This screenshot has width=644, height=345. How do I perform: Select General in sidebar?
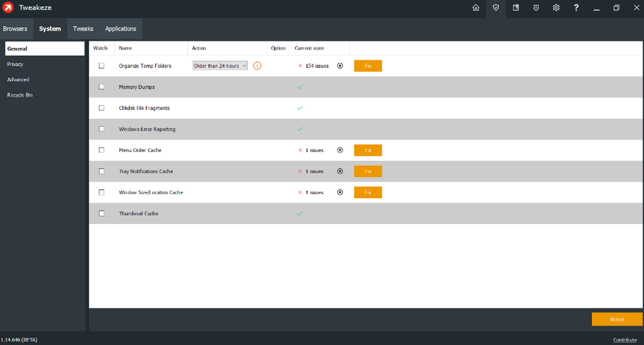coord(45,48)
